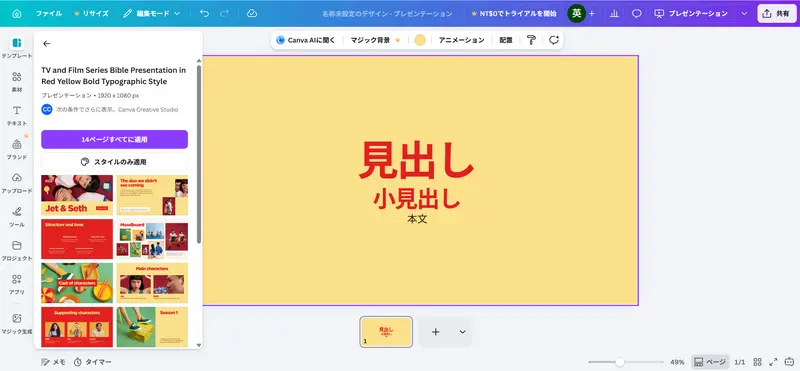Screen dimensions: 800x371
Task: Open the プロジェクト sidebar tab
Action: 17,251
